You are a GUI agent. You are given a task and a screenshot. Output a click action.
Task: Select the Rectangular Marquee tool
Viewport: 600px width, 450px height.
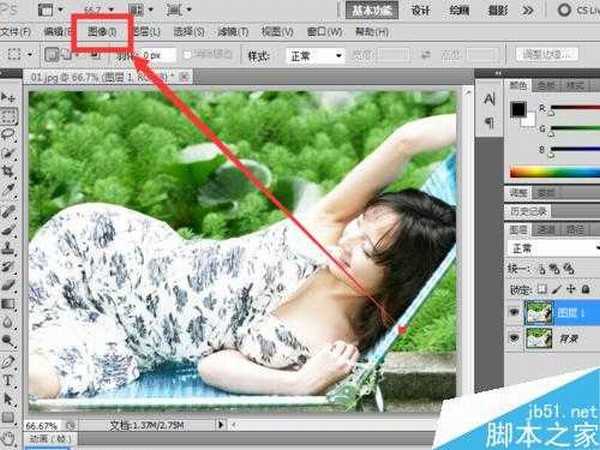click(10, 117)
